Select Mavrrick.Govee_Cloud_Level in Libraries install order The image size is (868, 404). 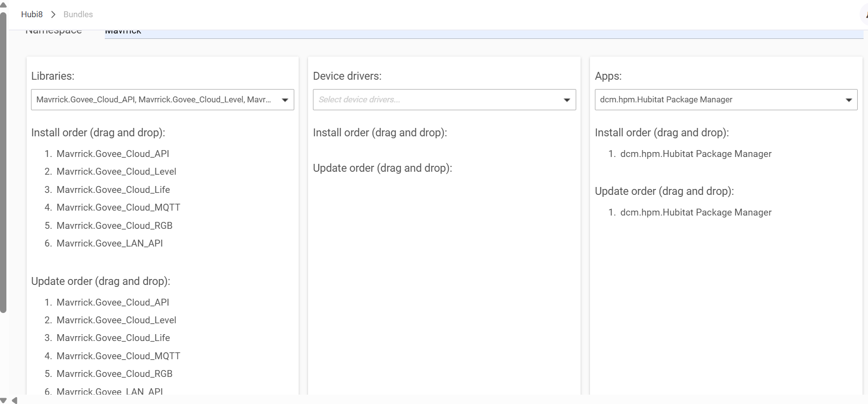click(116, 172)
